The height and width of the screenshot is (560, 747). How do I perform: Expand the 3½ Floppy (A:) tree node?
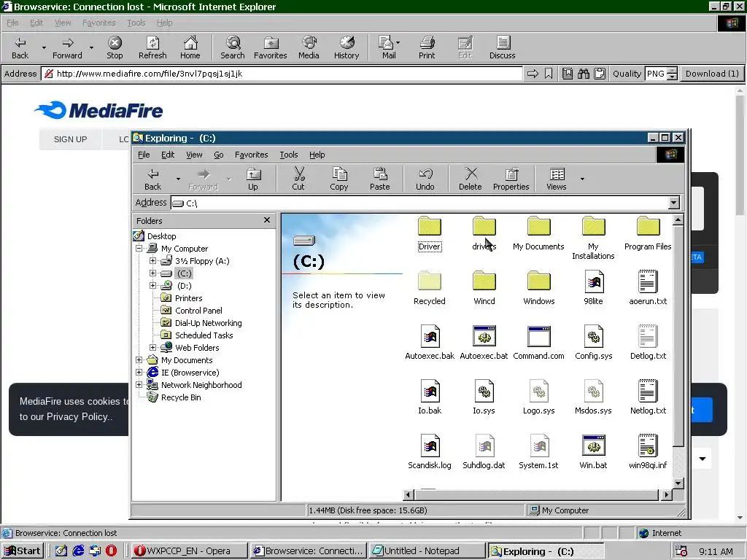[152, 261]
